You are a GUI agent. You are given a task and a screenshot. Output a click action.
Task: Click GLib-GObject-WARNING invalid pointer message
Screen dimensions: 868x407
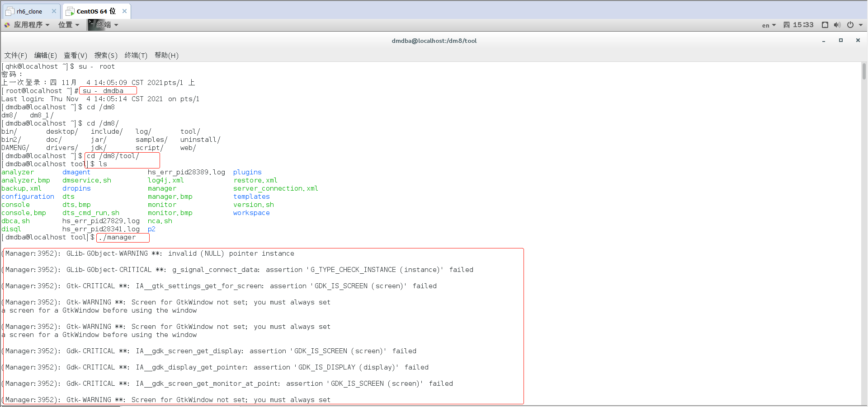[148, 253]
